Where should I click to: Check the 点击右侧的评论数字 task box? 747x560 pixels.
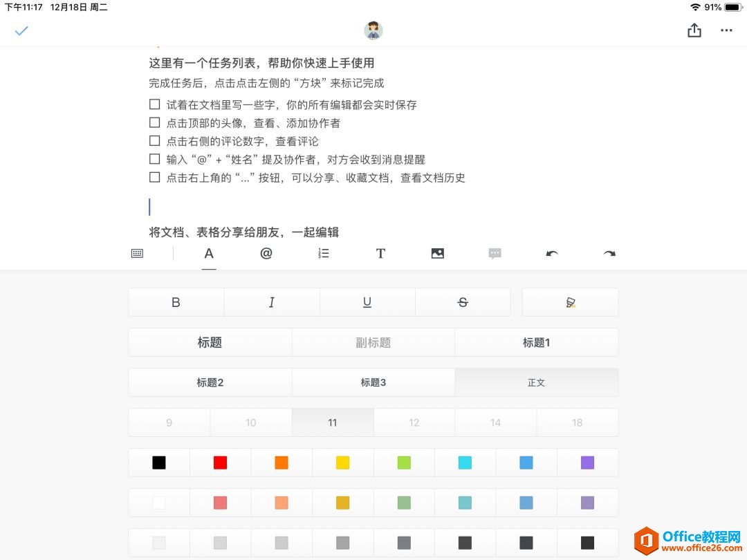click(x=154, y=140)
